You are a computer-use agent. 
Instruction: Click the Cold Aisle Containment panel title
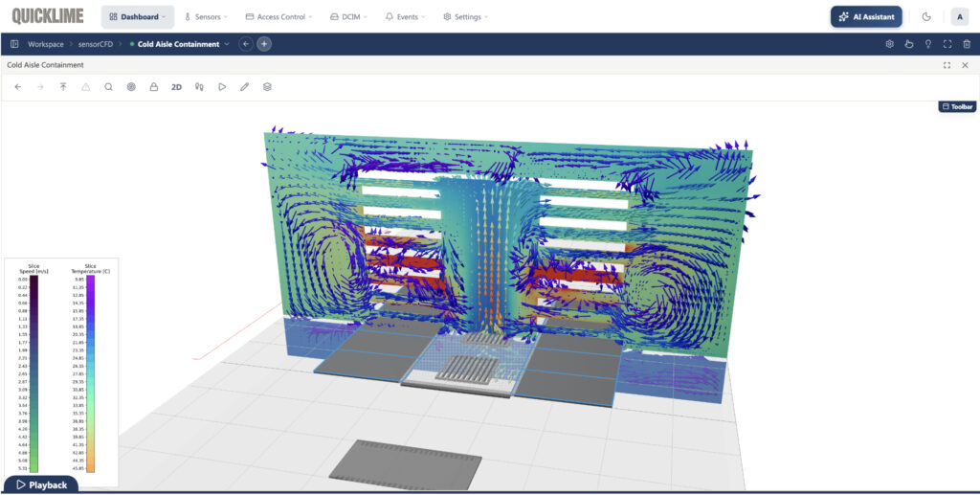coord(45,65)
